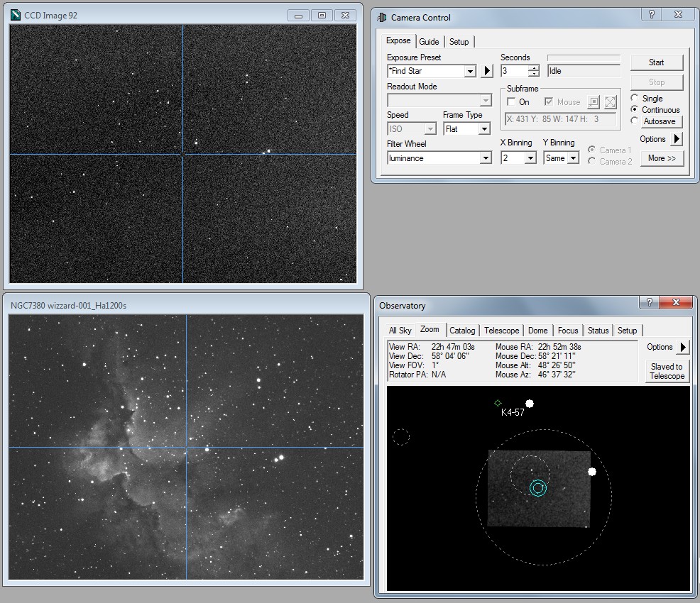Viewport: 700px width, 603px height.
Task: Open the Catalog tab
Action: click(x=462, y=331)
